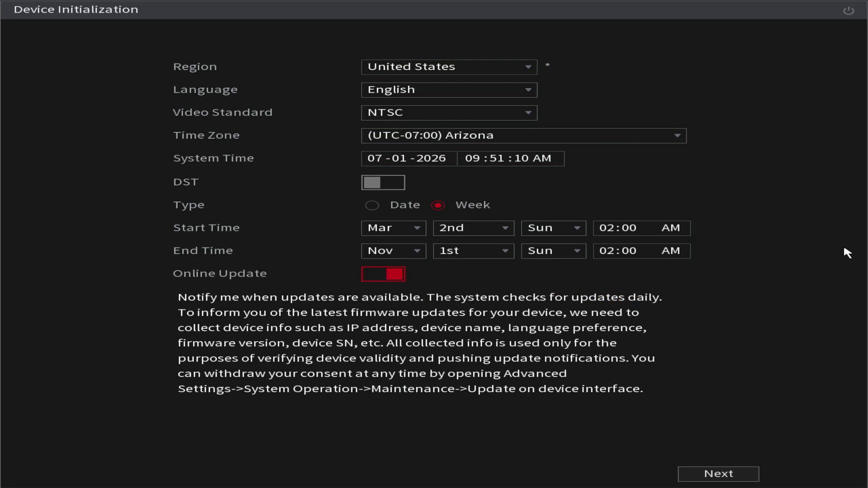Click the System Time label text
Viewport: 868px width, 488px height.
click(213, 159)
